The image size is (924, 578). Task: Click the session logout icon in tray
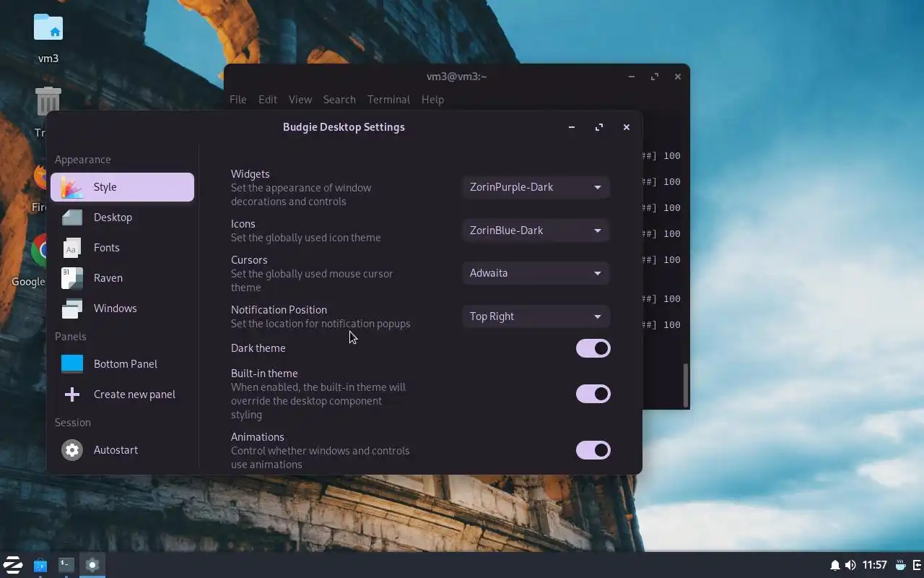point(918,565)
